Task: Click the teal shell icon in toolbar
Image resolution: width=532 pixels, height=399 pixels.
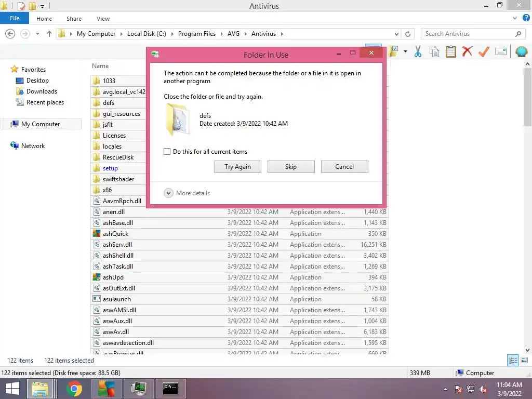Action: click(x=521, y=51)
